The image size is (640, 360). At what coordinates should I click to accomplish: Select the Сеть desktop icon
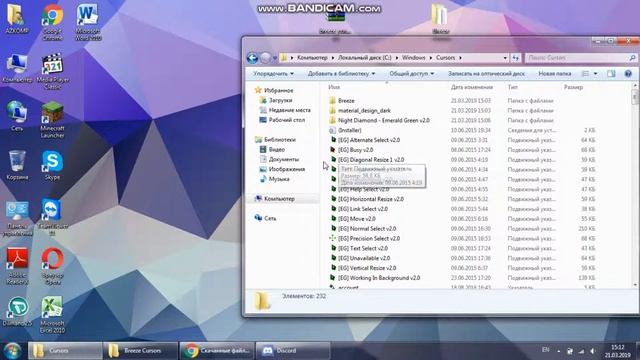tap(17, 116)
